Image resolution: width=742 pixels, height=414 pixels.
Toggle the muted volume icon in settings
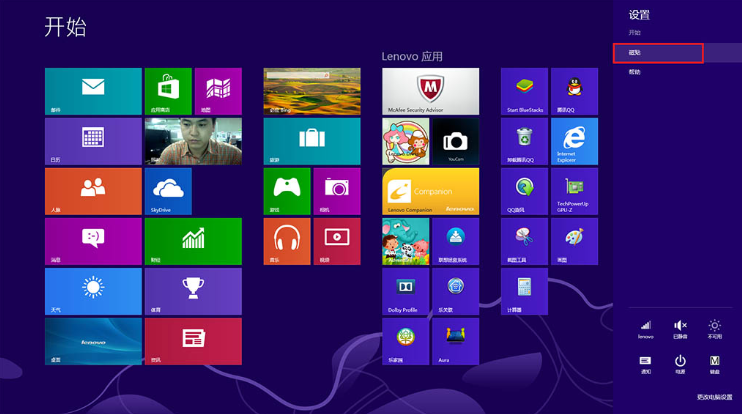(x=680, y=328)
